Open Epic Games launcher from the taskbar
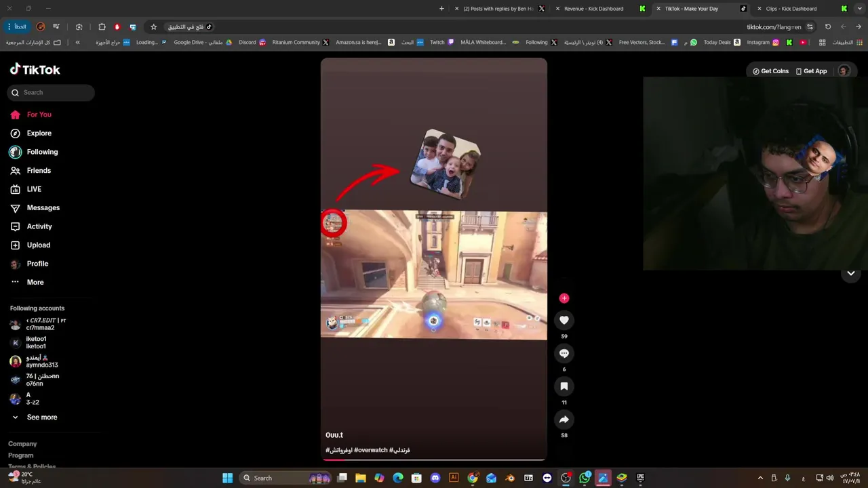Screen dimensions: 868x488 point(640,478)
